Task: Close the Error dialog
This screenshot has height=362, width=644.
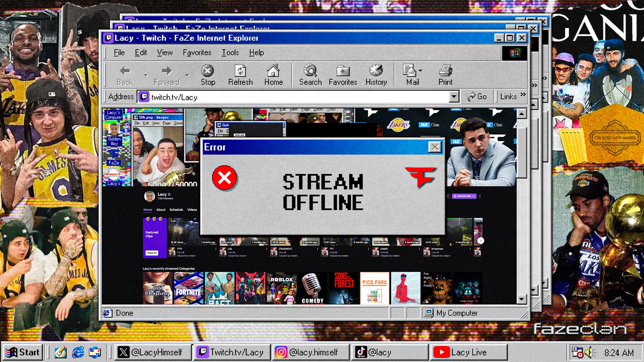Action: pyautogui.click(x=435, y=147)
